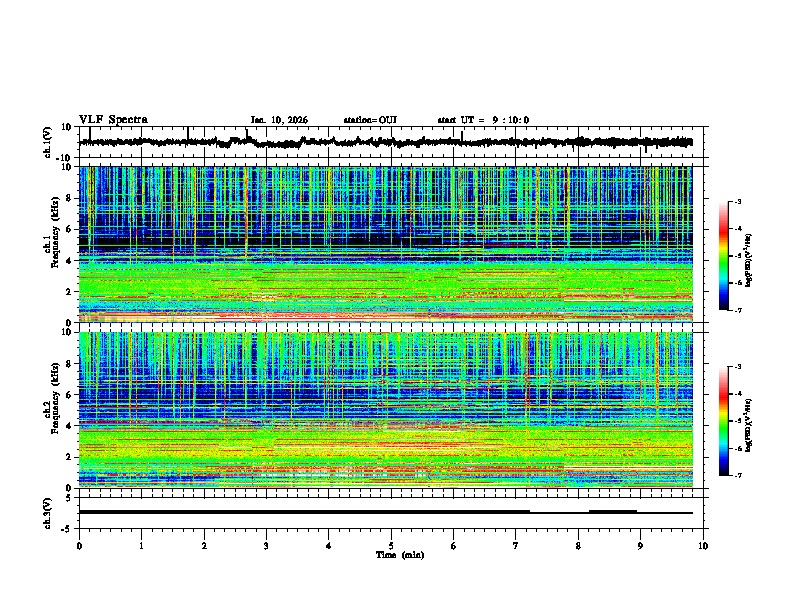Click the '8' tick on ch.2 frequency axis
This screenshot has width=792, height=612.
click(x=69, y=364)
